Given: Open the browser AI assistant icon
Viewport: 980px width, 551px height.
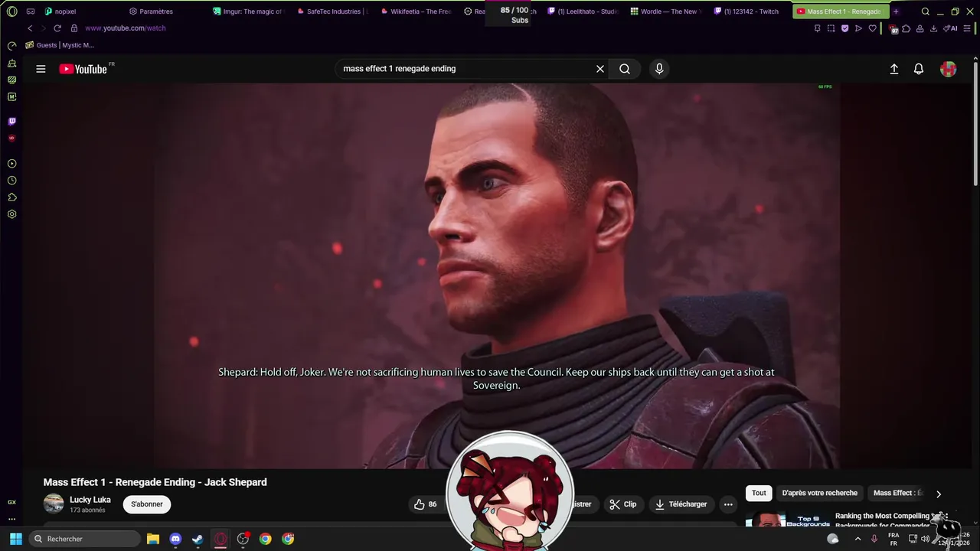Looking at the screenshot, I should (950, 28).
